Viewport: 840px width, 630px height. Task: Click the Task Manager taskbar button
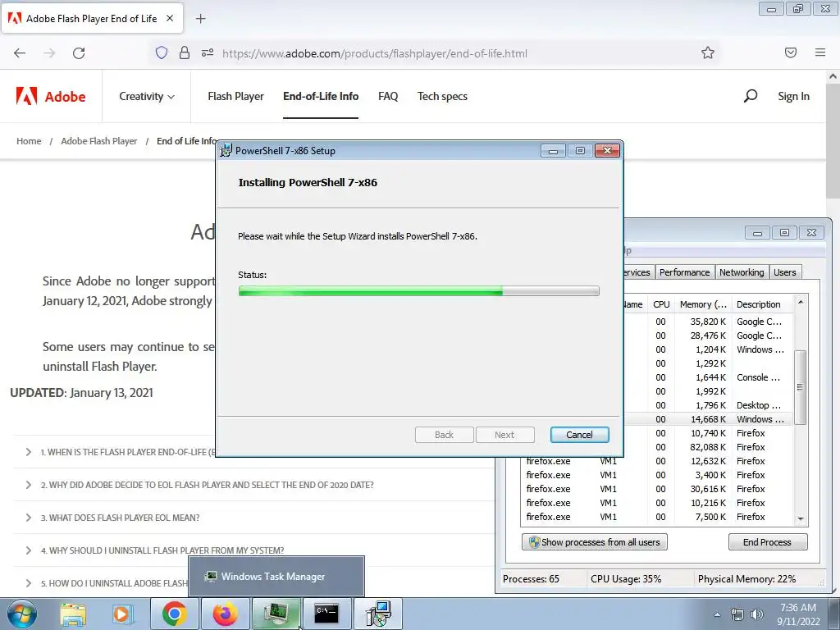276,614
